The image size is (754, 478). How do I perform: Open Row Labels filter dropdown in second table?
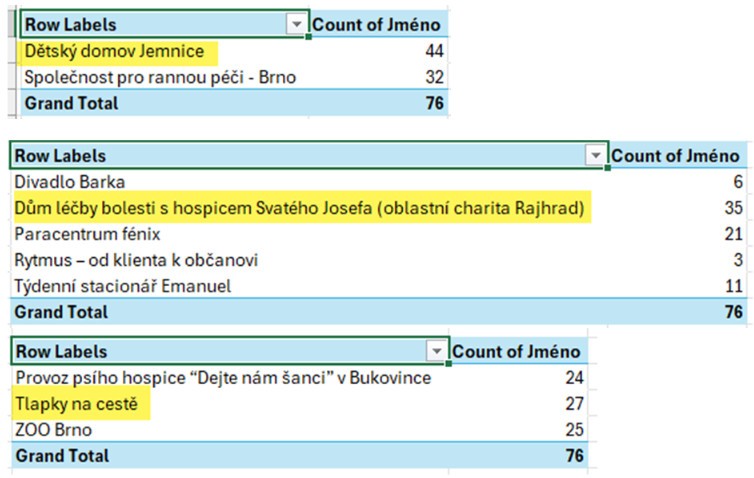(x=596, y=155)
